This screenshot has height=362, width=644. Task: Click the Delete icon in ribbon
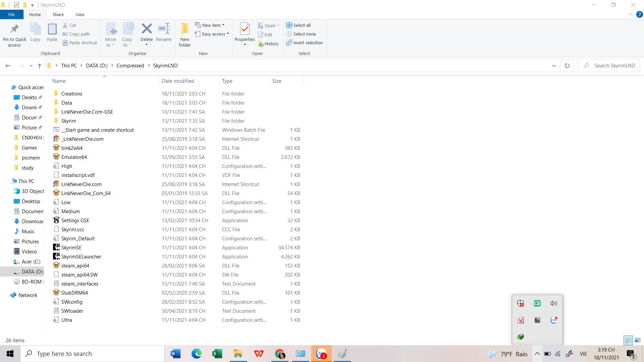(x=147, y=29)
